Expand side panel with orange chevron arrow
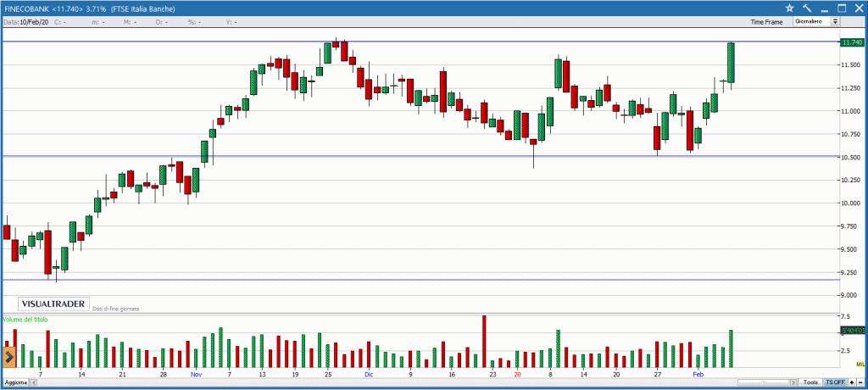 [9, 357]
